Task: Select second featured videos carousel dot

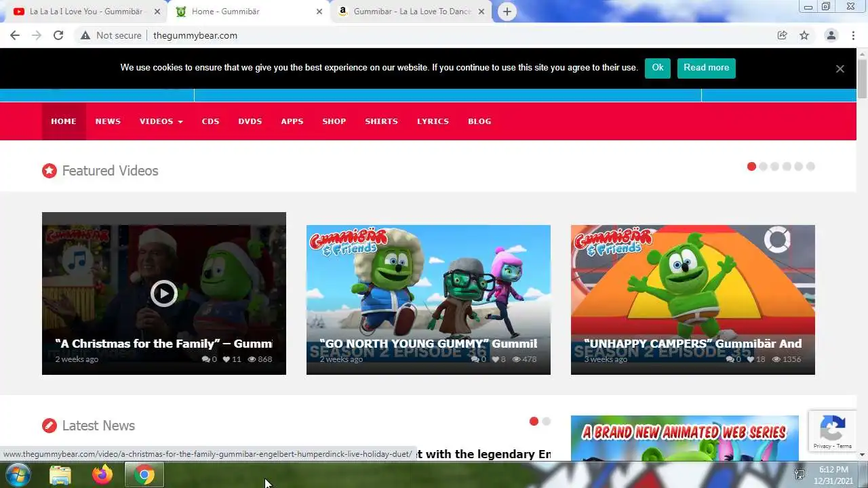Action: (x=764, y=166)
